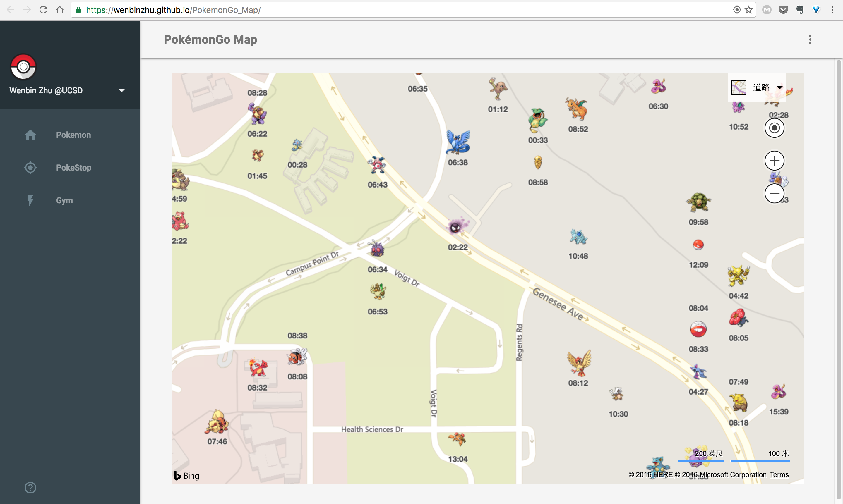Select Pokemon in the sidebar

pyautogui.click(x=73, y=135)
